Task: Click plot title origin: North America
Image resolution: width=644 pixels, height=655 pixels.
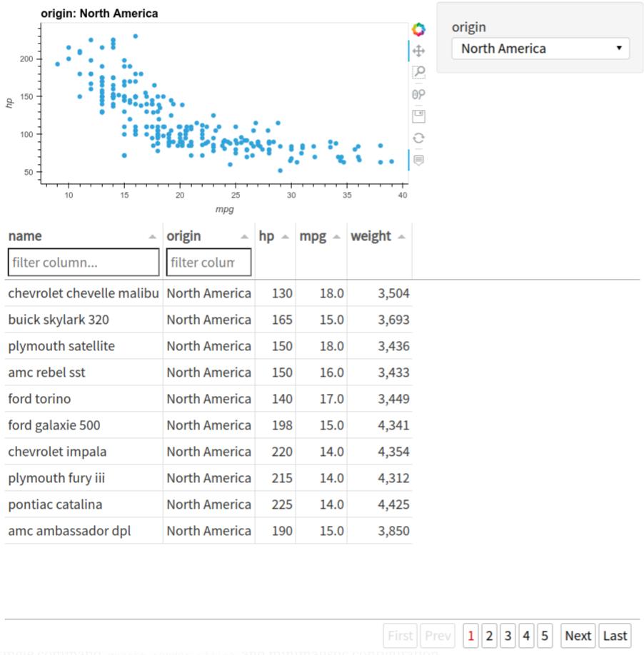Action: 99,14
